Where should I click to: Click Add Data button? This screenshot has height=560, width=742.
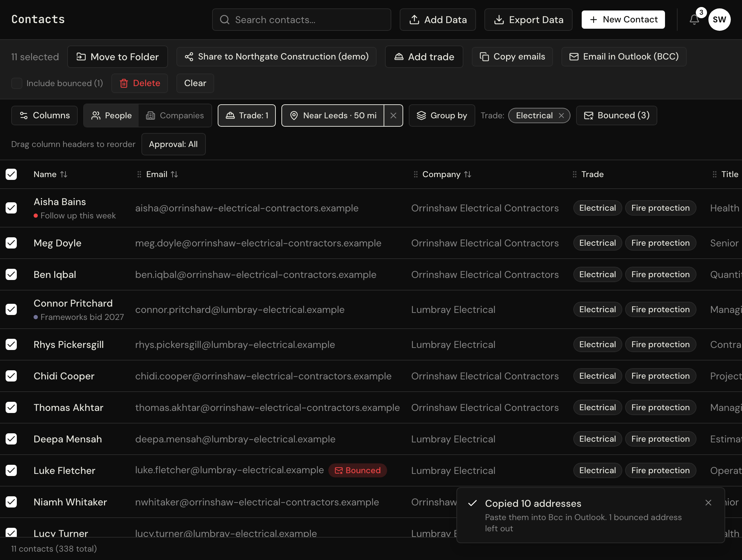[438, 20]
